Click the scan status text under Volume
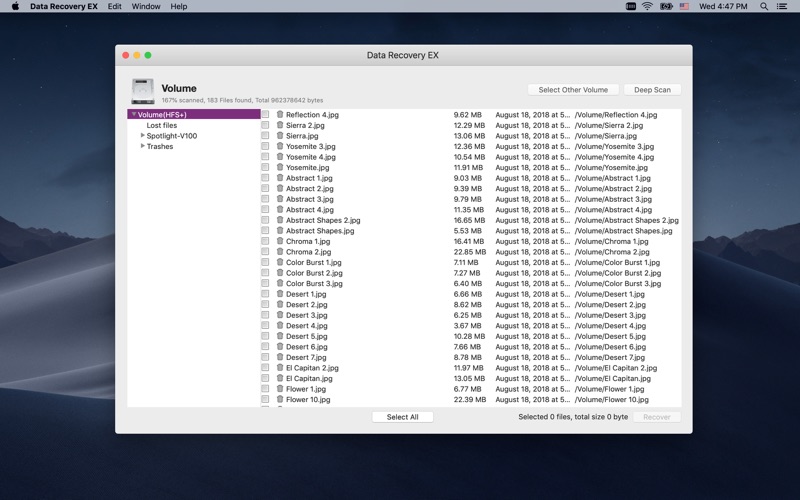Screen dimensions: 800x500 (x=242, y=101)
